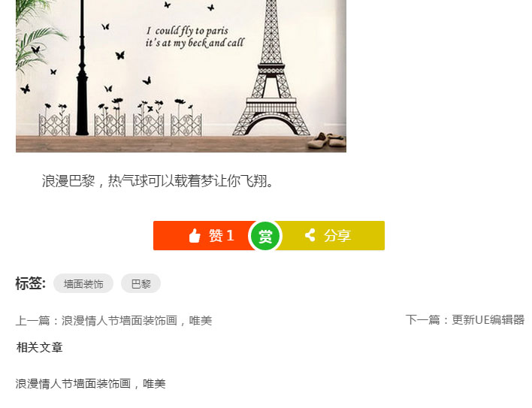Click the Eiffel Tower in the wall decal image

(x=271, y=70)
